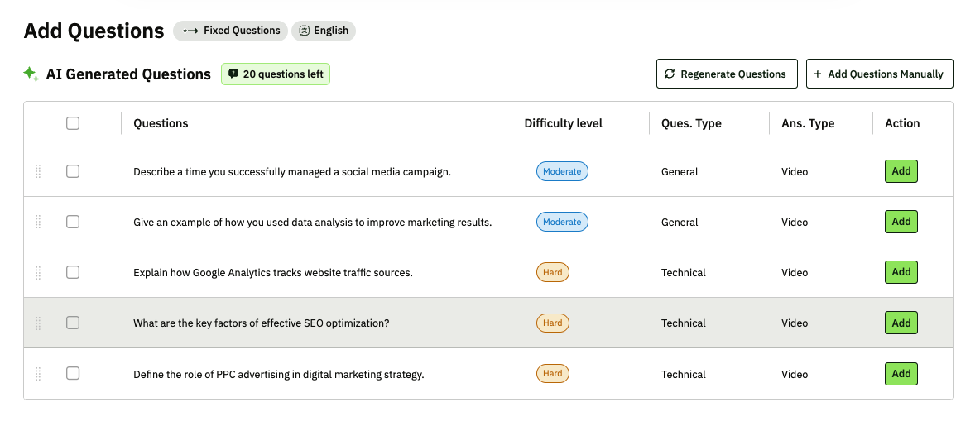Click the drag handle for the social media campaign question
The height and width of the screenshot is (426, 980).
tap(38, 171)
